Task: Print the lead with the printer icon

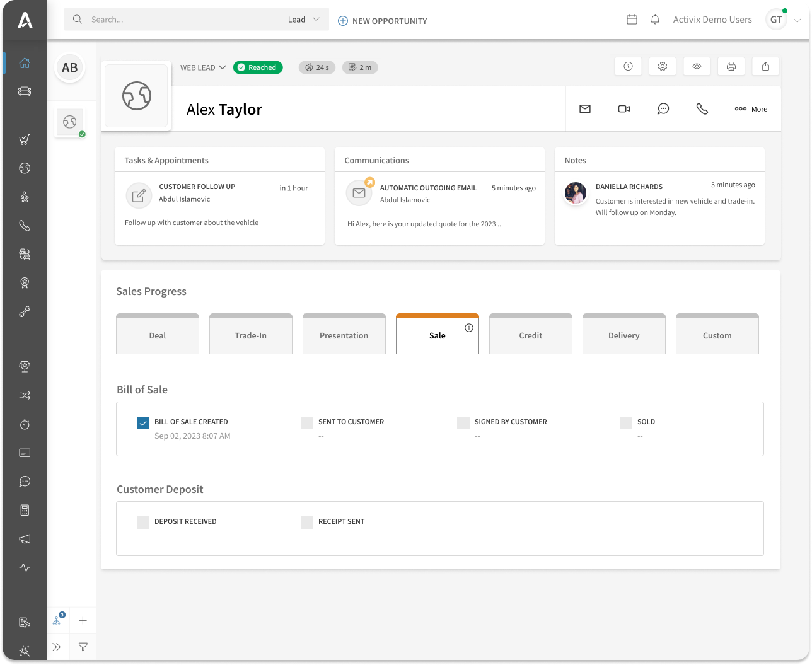Action: [x=731, y=66]
